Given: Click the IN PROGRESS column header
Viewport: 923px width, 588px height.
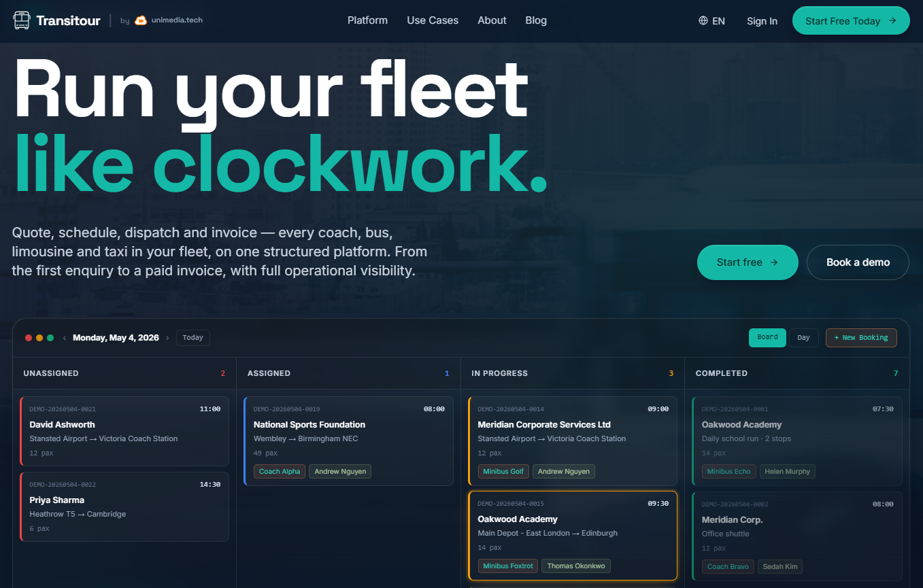Looking at the screenshot, I should click(x=499, y=373).
